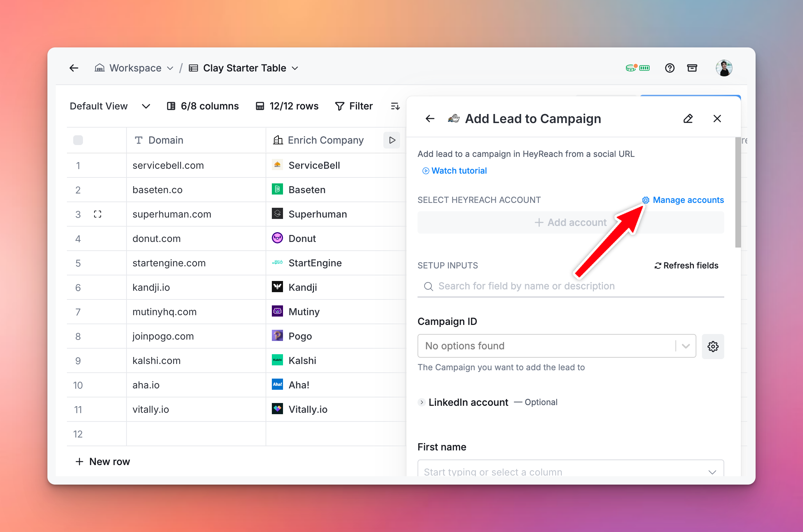
Task: Go back using the top-left arrow
Action: click(x=74, y=68)
